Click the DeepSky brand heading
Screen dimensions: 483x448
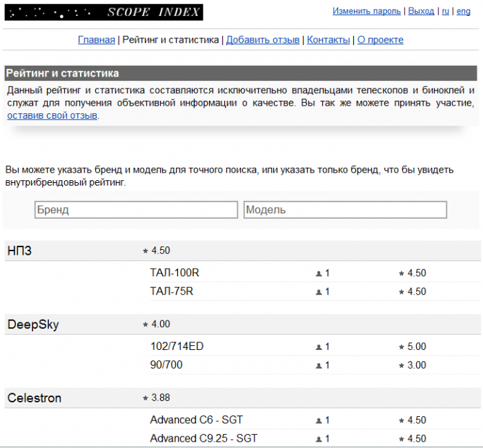[33, 324]
